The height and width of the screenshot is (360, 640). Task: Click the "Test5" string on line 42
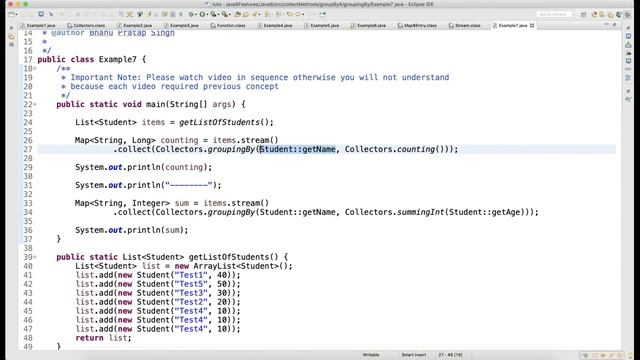coord(191,284)
